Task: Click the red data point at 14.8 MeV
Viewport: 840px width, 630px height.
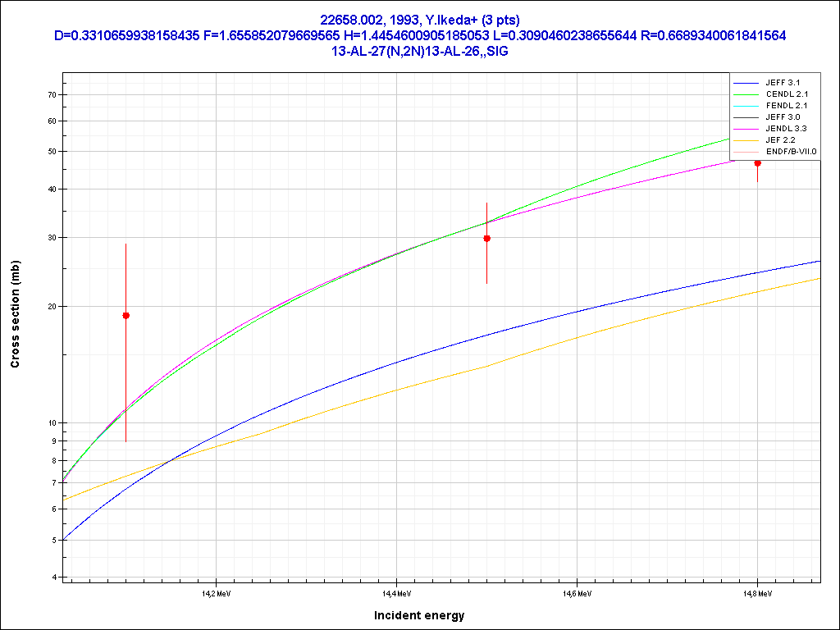Action: (757, 163)
